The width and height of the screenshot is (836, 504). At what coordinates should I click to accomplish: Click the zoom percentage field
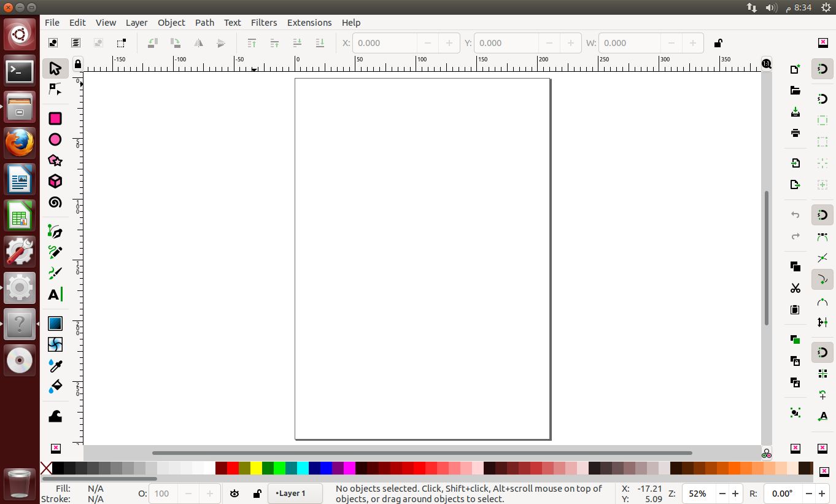[697, 494]
